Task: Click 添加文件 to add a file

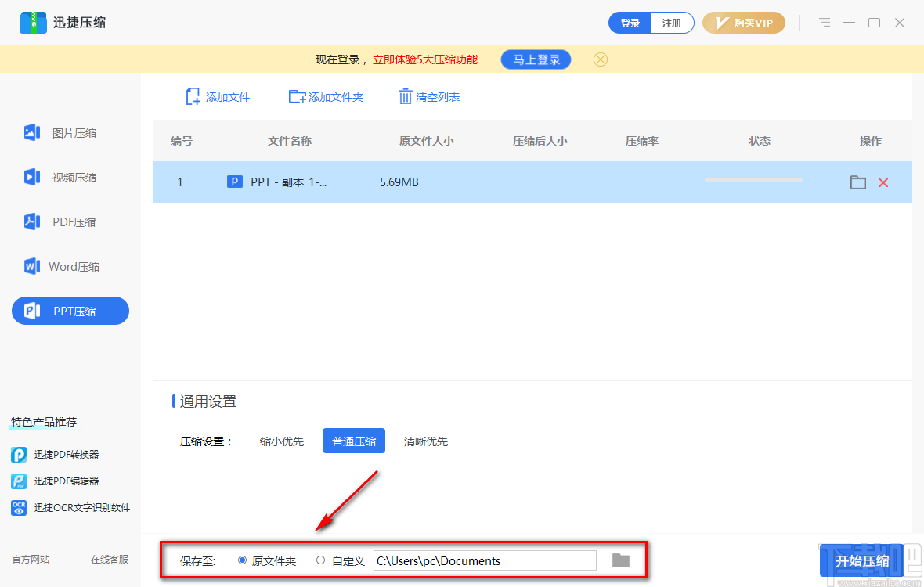Action: (x=218, y=97)
